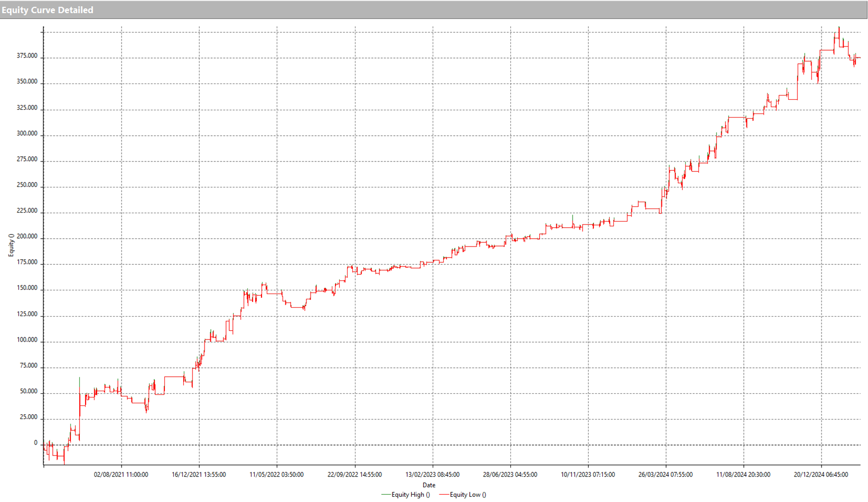Select the 13/02/2023 08:45:00 date label
The width and height of the screenshot is (868, 502).
(x=432, y=475)
